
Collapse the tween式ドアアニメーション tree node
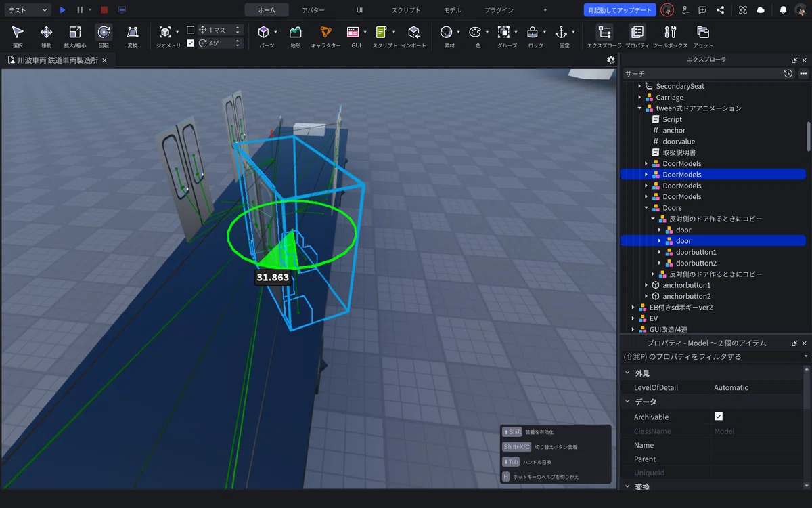point(639,108)
